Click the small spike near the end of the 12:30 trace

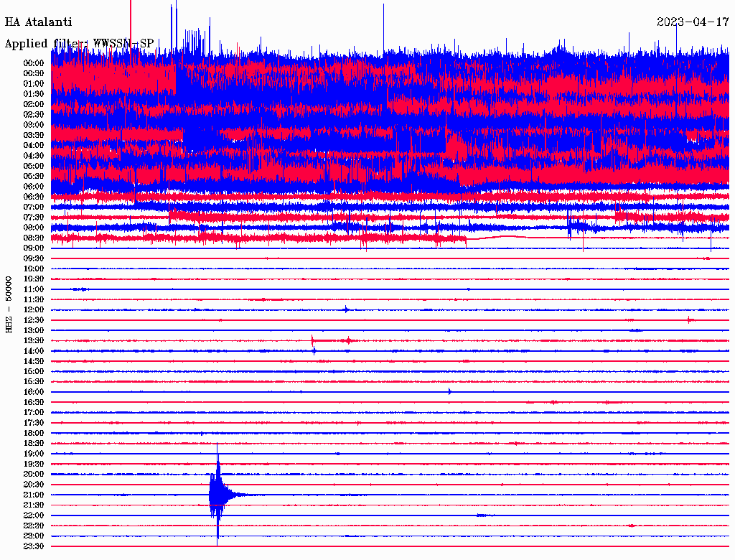pos(689,320)
